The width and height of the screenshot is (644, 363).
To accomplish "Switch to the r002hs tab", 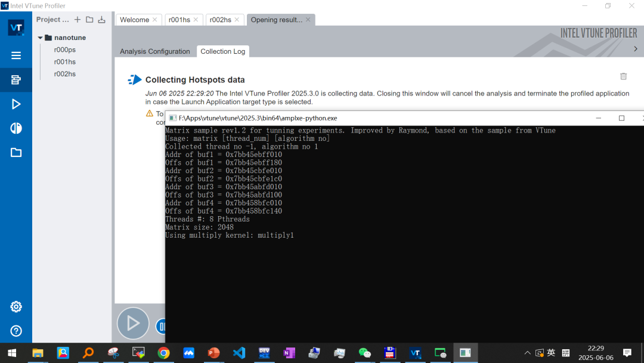I will tap(221, 20).
